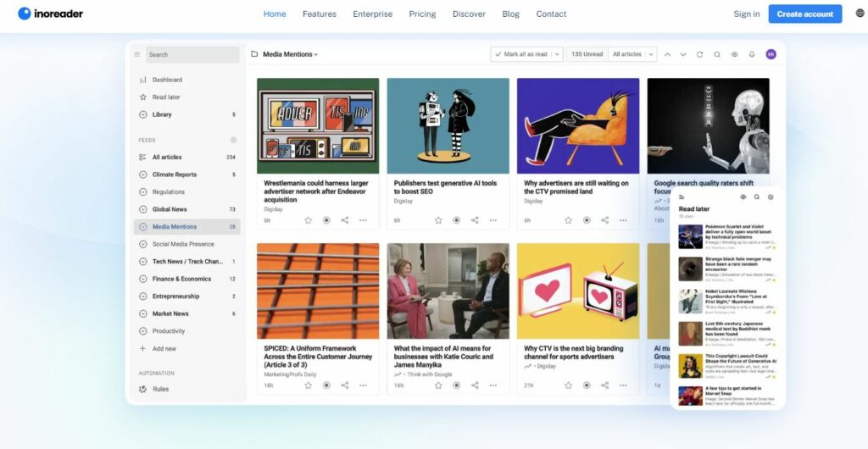Open the language globe icon

860,14
